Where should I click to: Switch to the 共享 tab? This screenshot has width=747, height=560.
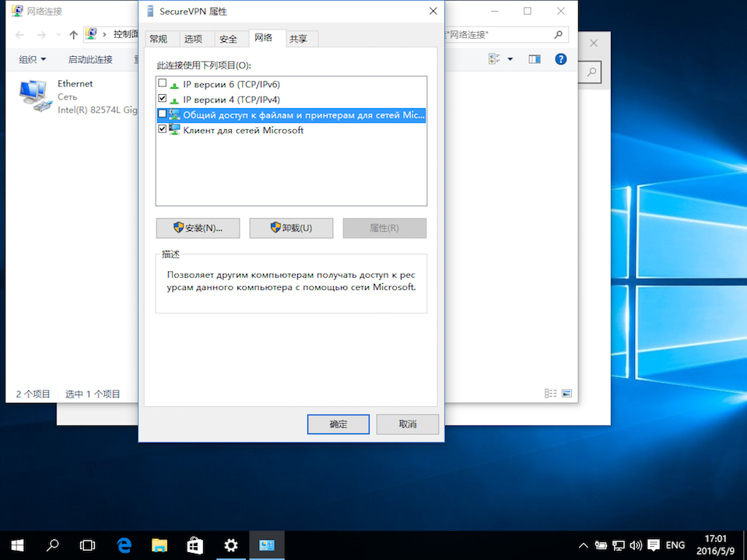pos(299,39)
